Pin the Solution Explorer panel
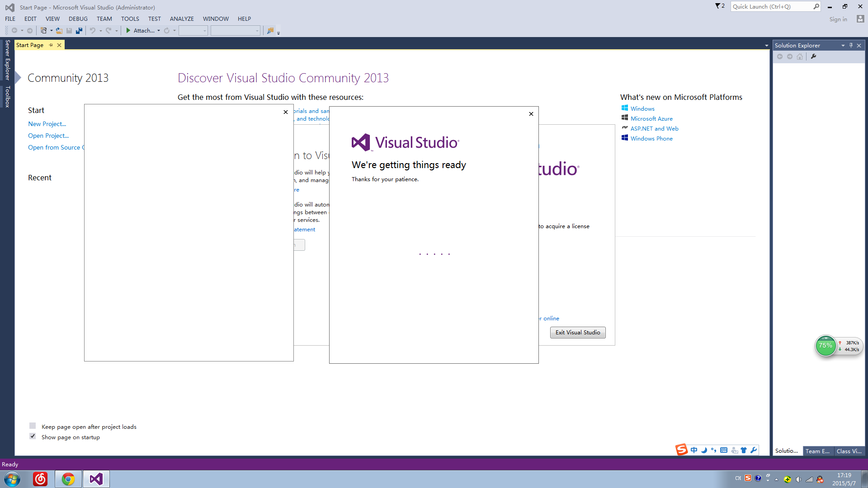This screenshot has width=868, height=488. pyautogui.click(x=851, y=45)
